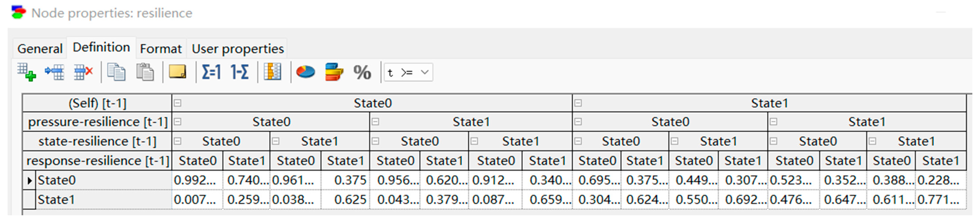
Task: Click the Normalize Σ=1 icon
Action: (211, 72)
